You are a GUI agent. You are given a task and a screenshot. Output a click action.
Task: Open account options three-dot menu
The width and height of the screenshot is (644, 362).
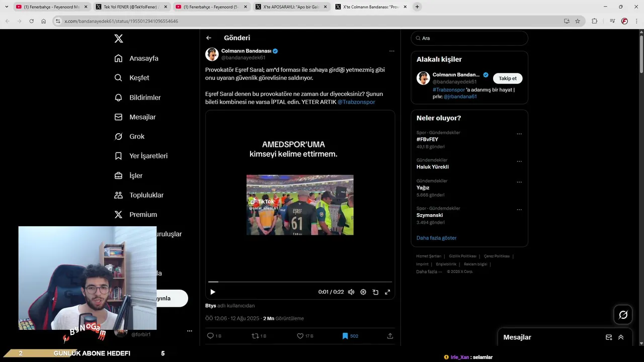[x=190, y=331]
